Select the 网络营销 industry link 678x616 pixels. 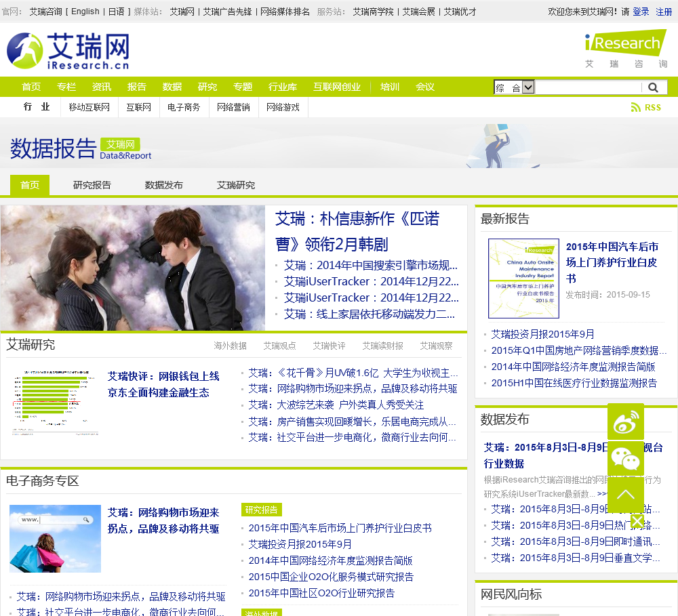click(233, 107)
